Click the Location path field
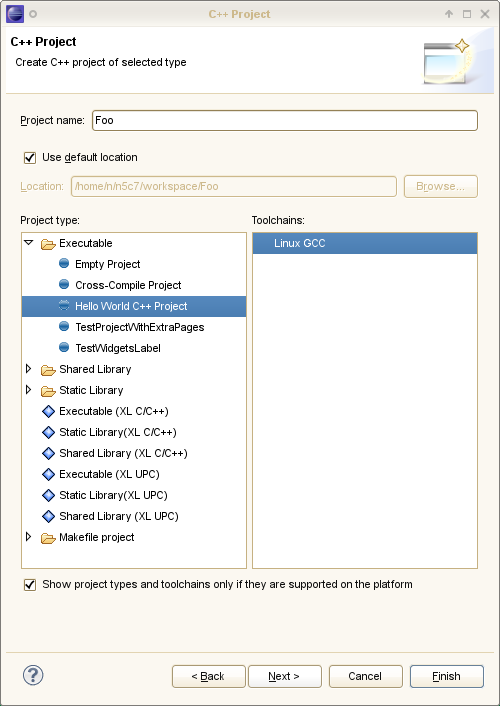Viewport: 500px width, 706px height. (234, 186)
